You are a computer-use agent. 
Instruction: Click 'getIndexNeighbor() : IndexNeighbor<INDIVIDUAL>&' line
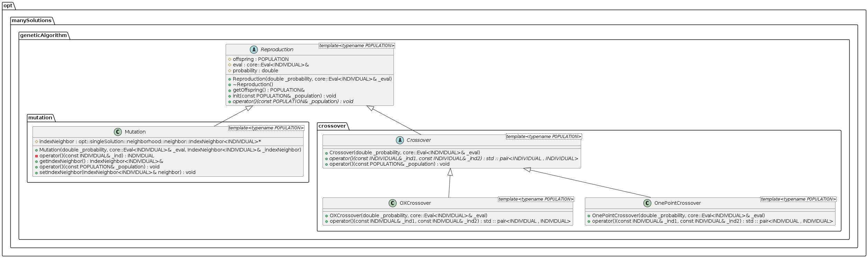(101, 161)
